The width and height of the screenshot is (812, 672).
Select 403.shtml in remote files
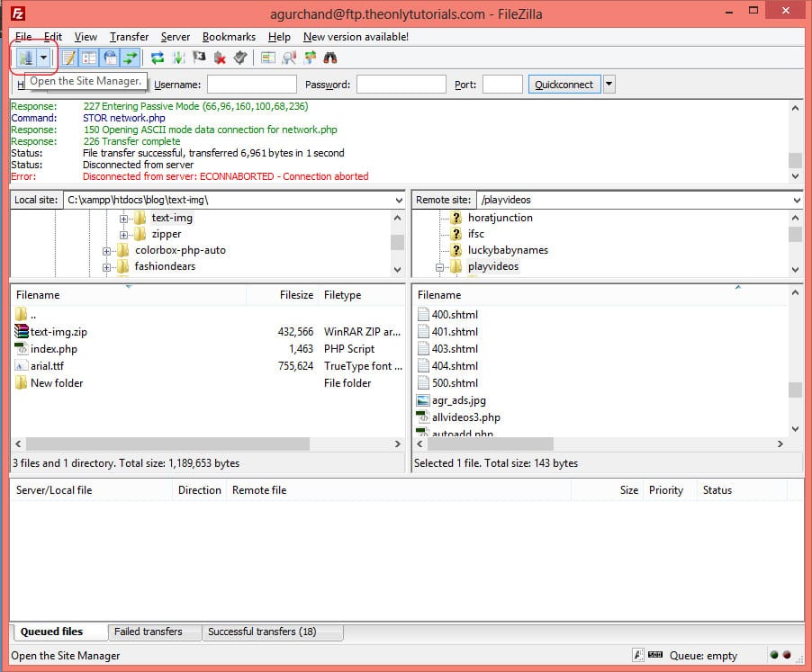coord(455,349)
